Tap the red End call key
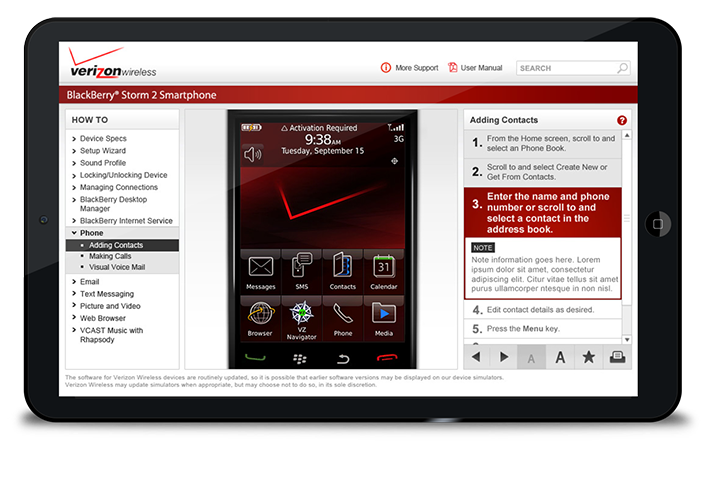This screenshot has width=710, height=493. [387, 358]
